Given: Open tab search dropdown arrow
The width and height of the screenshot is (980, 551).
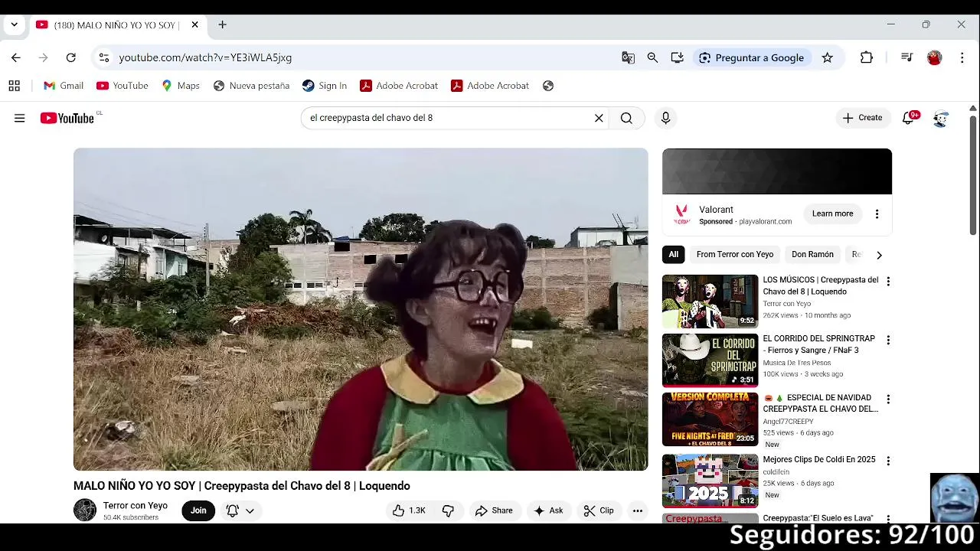Looking at the screenshot, I should point(14,24).
